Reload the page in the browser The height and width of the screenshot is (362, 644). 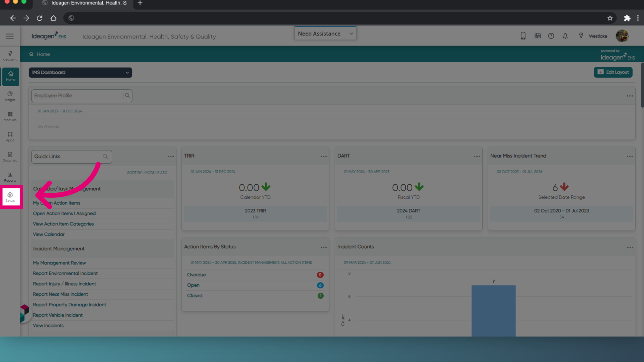tap(40, 18)
